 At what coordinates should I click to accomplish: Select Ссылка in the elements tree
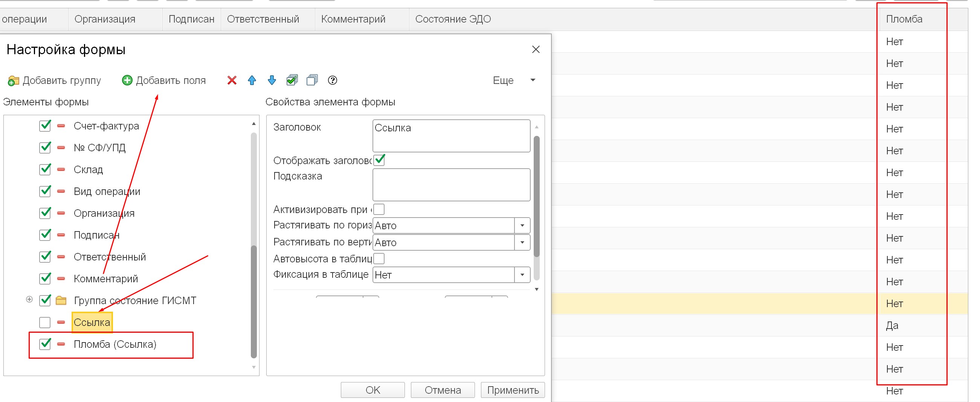click(x=92, y=323)
